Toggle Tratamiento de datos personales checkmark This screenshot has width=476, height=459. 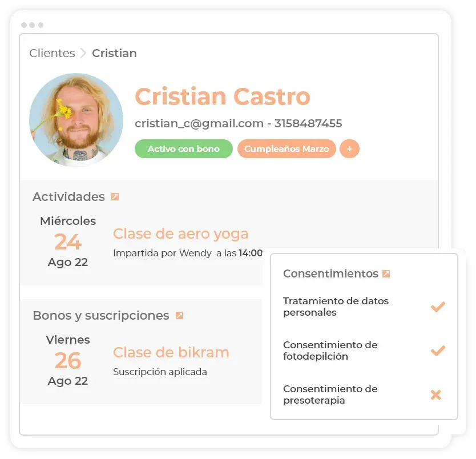[x=438, y=307]
